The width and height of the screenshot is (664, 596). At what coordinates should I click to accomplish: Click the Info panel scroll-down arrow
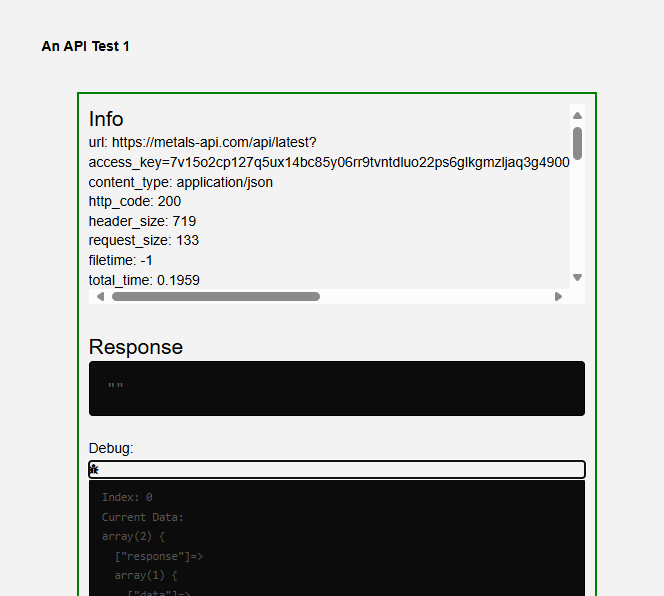click(x=577, y=277)
